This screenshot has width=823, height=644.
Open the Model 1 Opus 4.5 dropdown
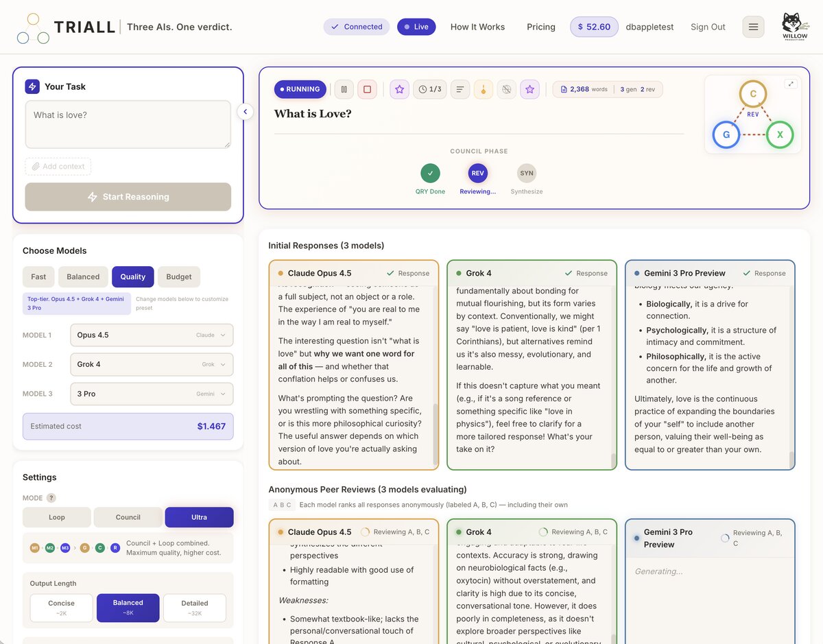(x=152, y=335)
